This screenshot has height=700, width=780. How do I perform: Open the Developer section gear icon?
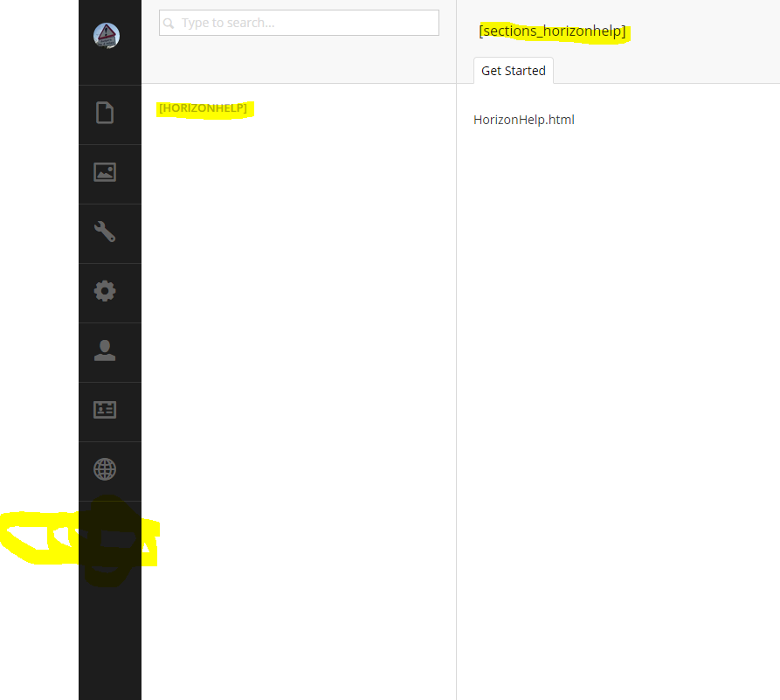(x=105, y=291)
